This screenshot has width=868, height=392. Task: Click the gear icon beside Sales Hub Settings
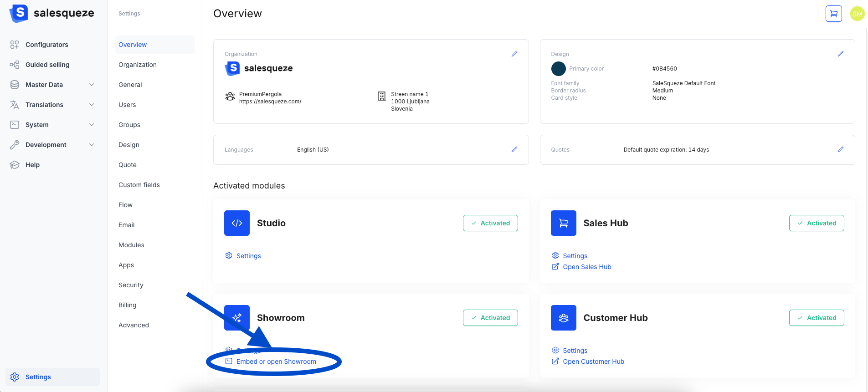pyautogui.click(x=555, y=255)
